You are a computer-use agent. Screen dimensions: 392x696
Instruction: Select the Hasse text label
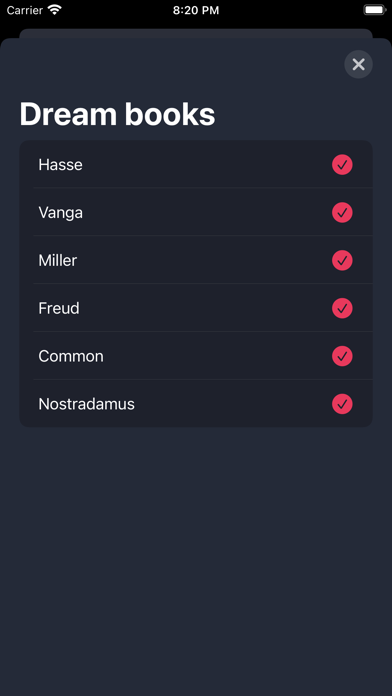60,165
